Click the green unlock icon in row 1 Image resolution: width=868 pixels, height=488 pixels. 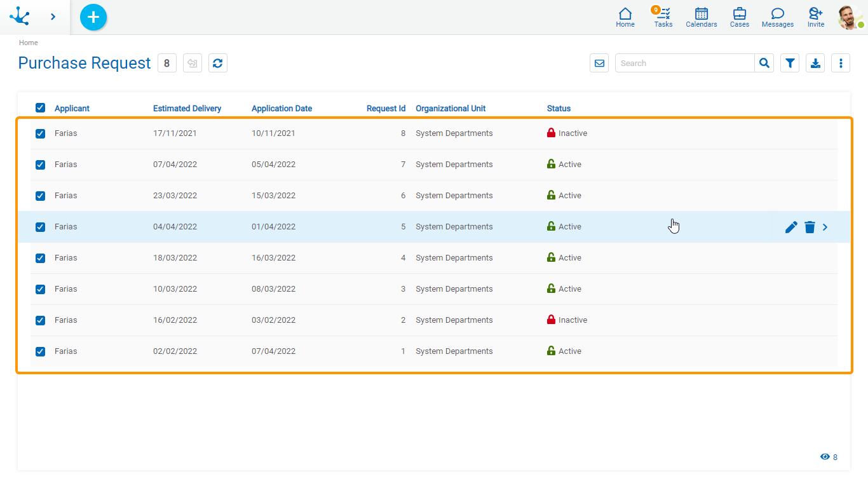[x=551, y=351]
